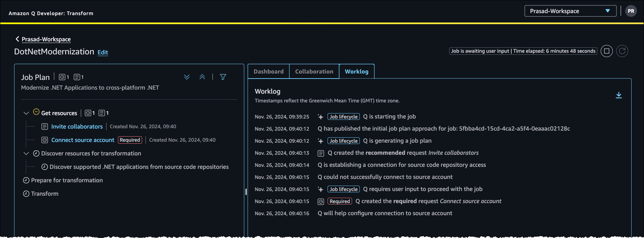Click the required count icon in Get resources row
Viewport: 644px width, 238px height.
coord(88,113)
